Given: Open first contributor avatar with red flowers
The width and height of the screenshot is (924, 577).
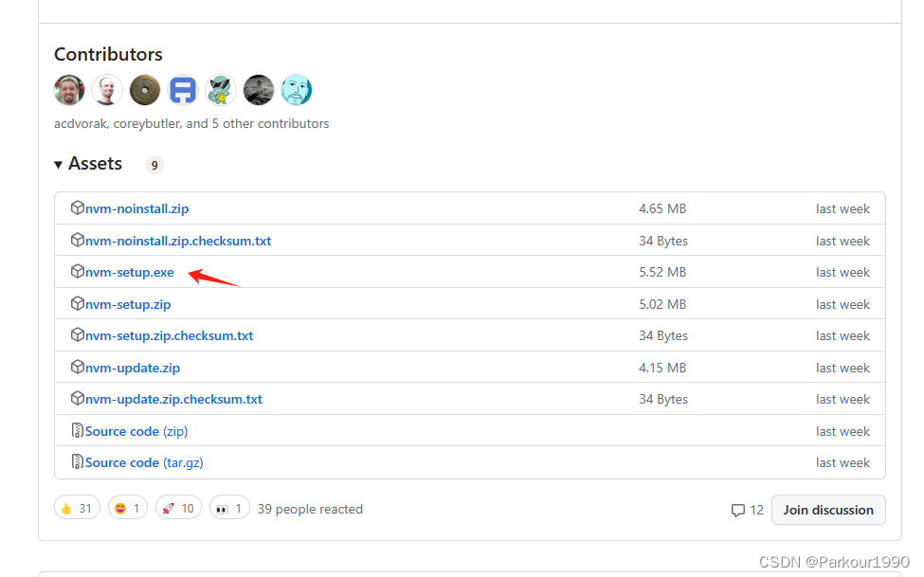Looking at the screenshot, I should point(69,90).
